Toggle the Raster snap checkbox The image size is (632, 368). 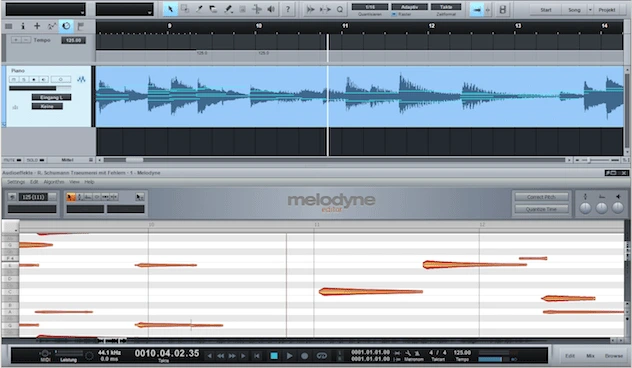click(x=394, y=15)
